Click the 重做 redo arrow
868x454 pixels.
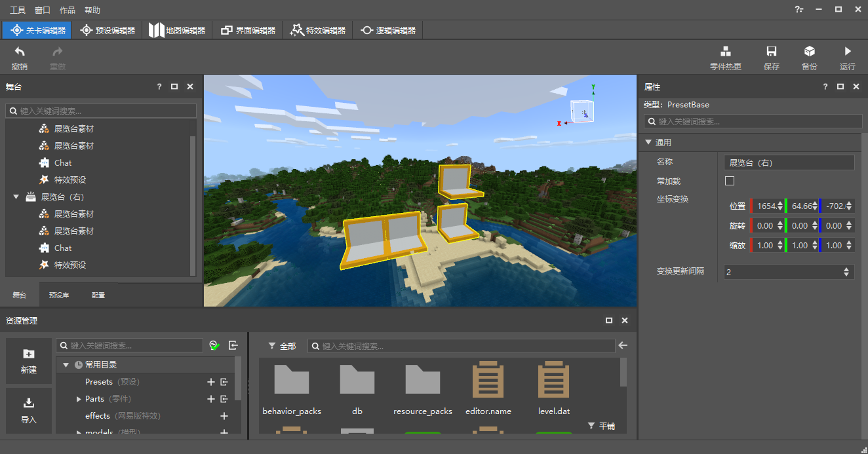point(58,52)
